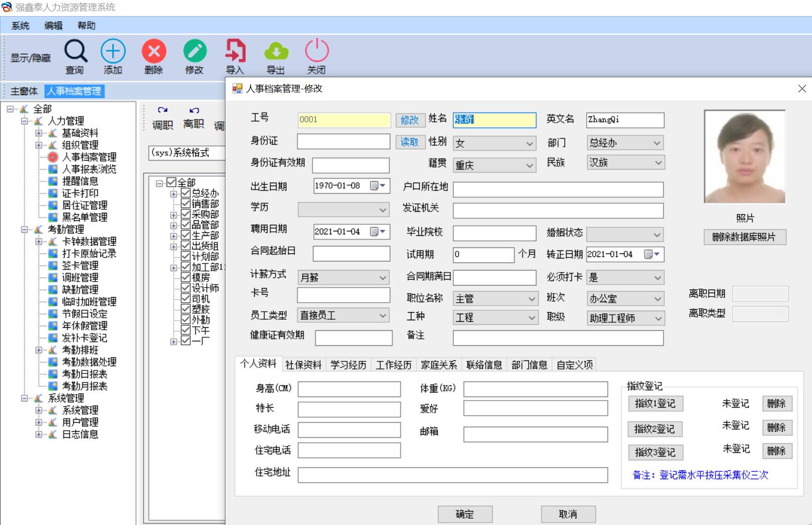The image size is (812, 525).
Task: Toggle the 设计师 checkbox off
Action: [185, 288]
